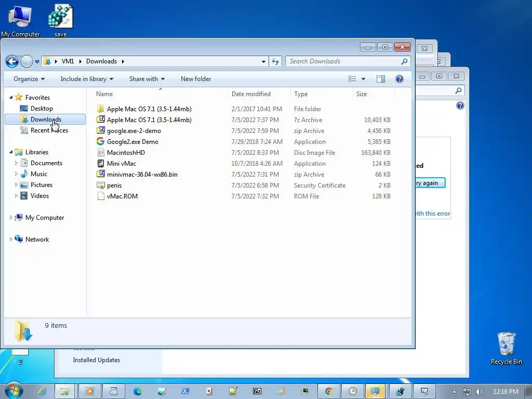Open the Include in library menu

click(87, 79)
